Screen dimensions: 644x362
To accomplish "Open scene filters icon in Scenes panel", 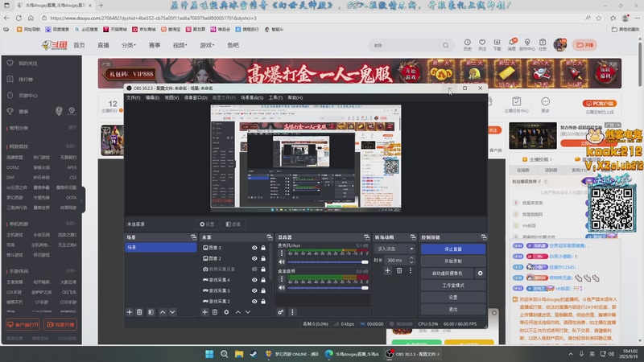I will pyautogui.click(x=151, y=312).
